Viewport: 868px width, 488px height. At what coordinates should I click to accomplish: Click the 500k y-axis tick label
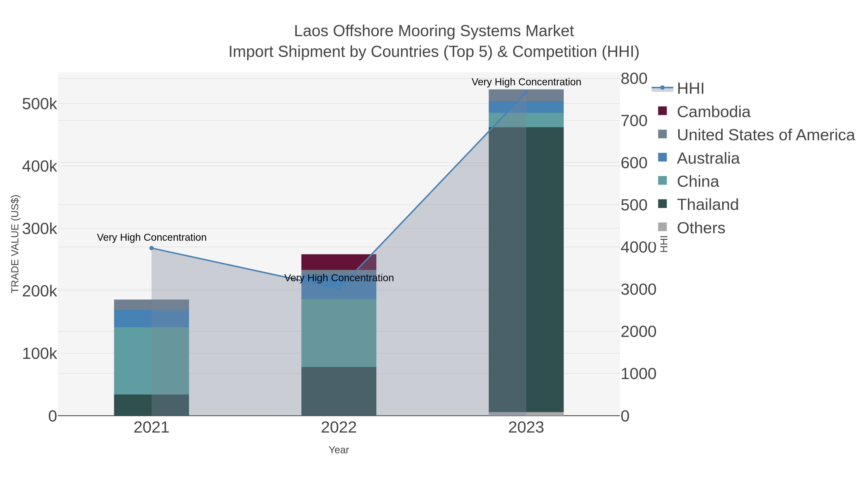pyautogui.click(x=40, y=104)
